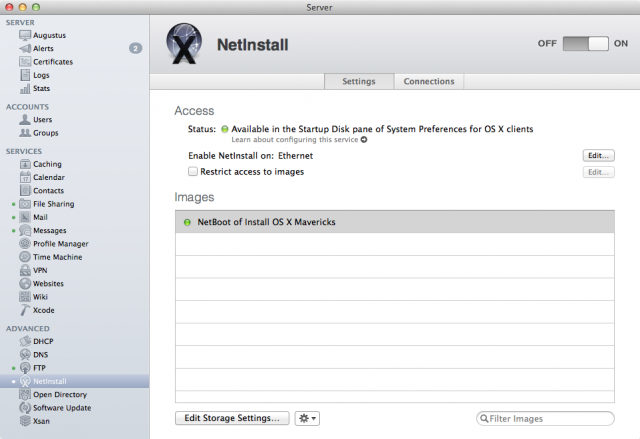The width and height of the screenshot is (640, 439).
Task: Open the Wiki service icon
Action: click(x=25, y=297)
